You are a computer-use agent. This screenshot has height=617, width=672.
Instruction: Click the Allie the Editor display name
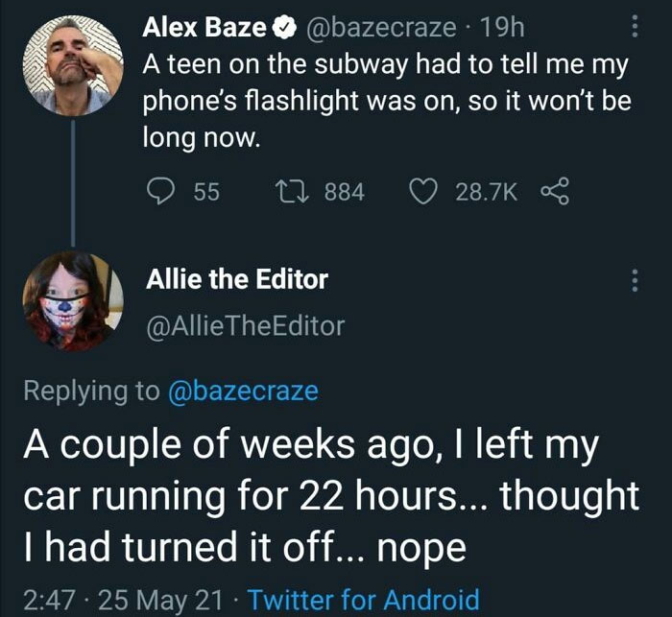click(236, 279)
